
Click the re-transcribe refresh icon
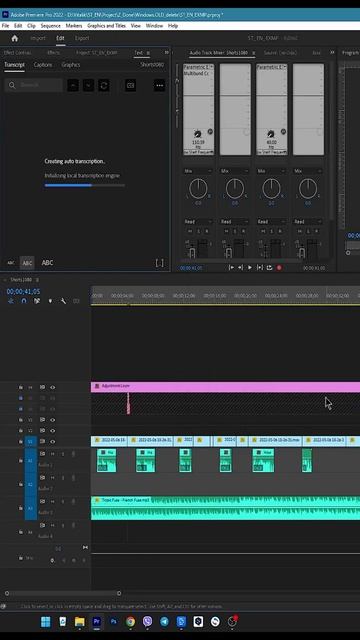point(104,85)
